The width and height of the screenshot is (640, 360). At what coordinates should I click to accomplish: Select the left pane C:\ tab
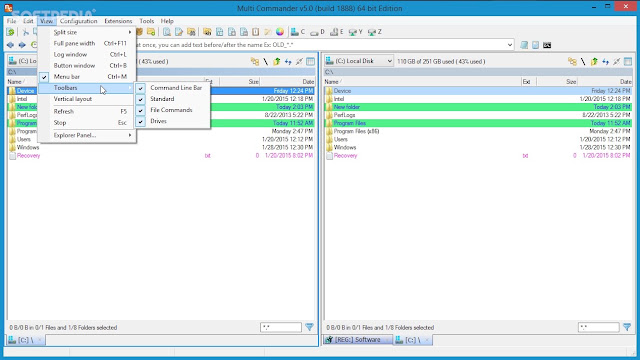coord(25,340)
